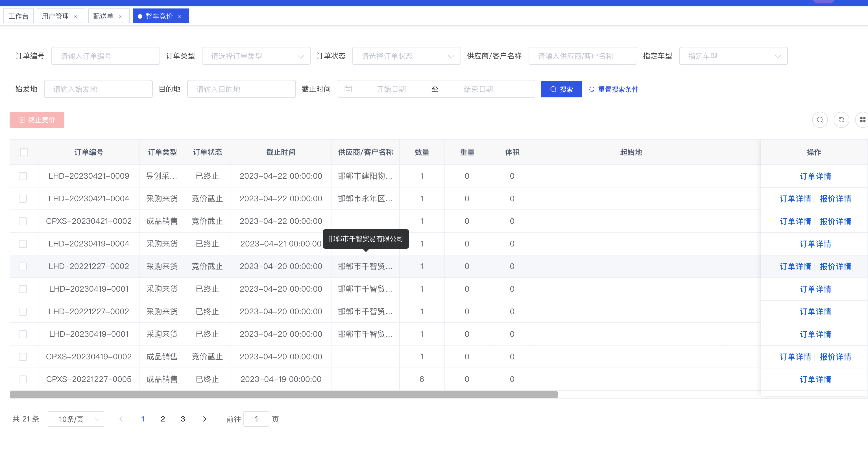The image size is (868, 450).
Task: Open the 指定车型 dropdown
Action: (x=733, y=56)
